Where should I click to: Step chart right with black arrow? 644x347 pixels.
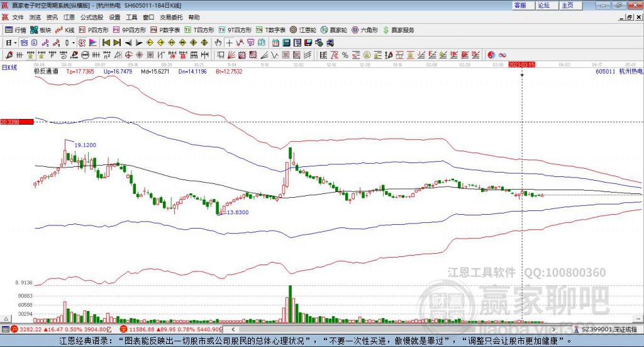coord(139,43)
